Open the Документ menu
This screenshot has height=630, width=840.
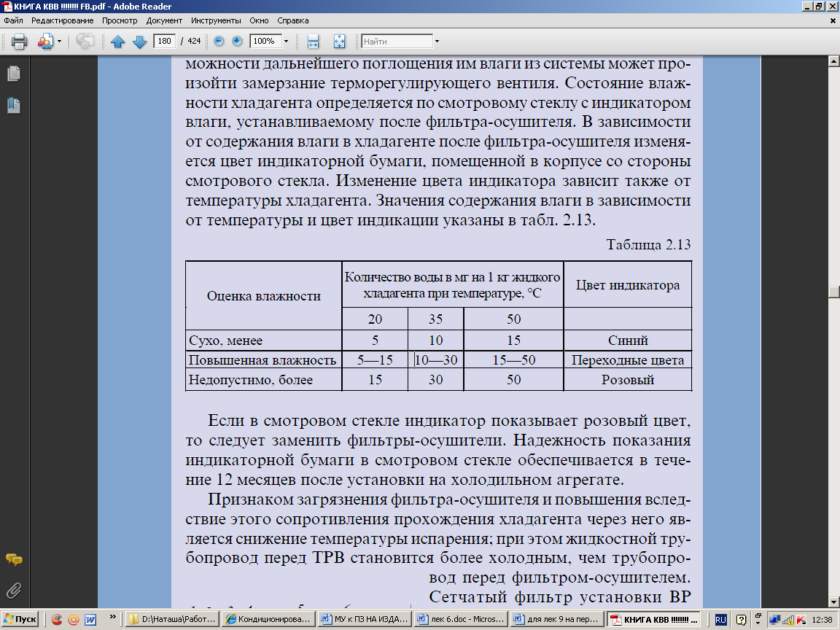[164, 20]
